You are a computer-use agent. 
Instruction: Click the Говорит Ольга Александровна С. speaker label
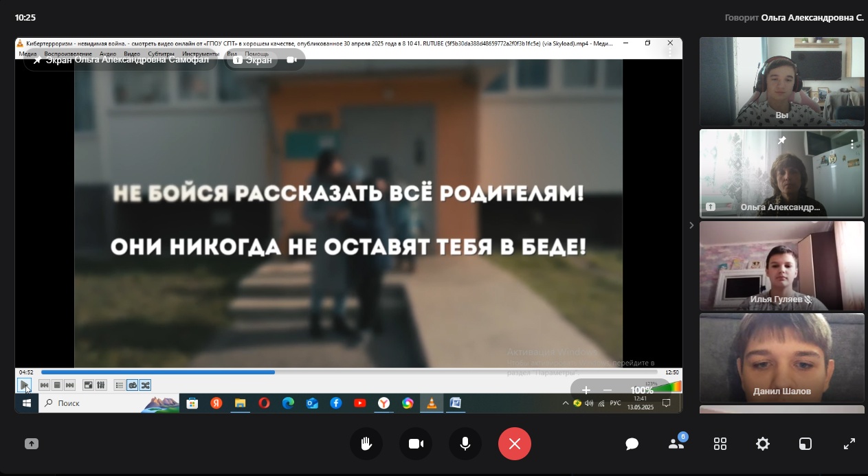794,17
